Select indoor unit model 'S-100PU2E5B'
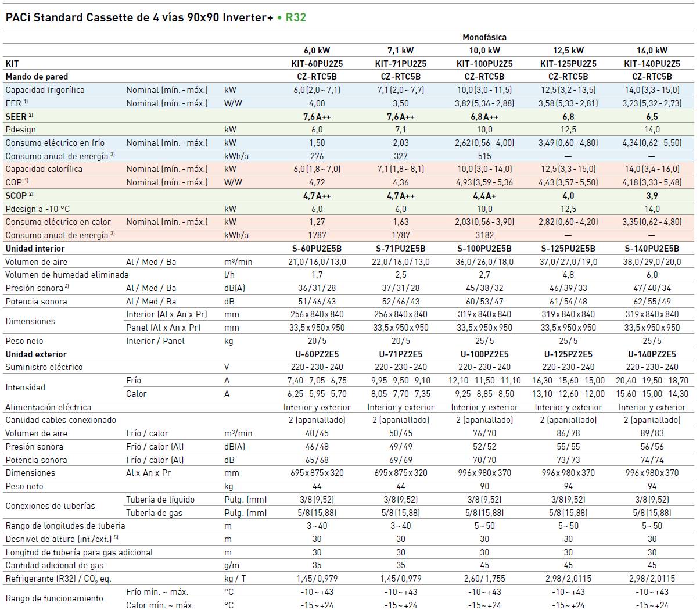Viewport: 700px width, 610px height. 484,249
